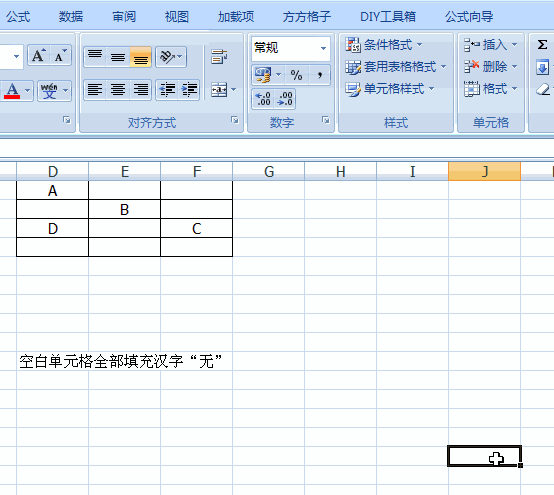Increase font size with the large A icon
Screen dimensions: 554x495
pyautogui.click(x=39, y=55)
